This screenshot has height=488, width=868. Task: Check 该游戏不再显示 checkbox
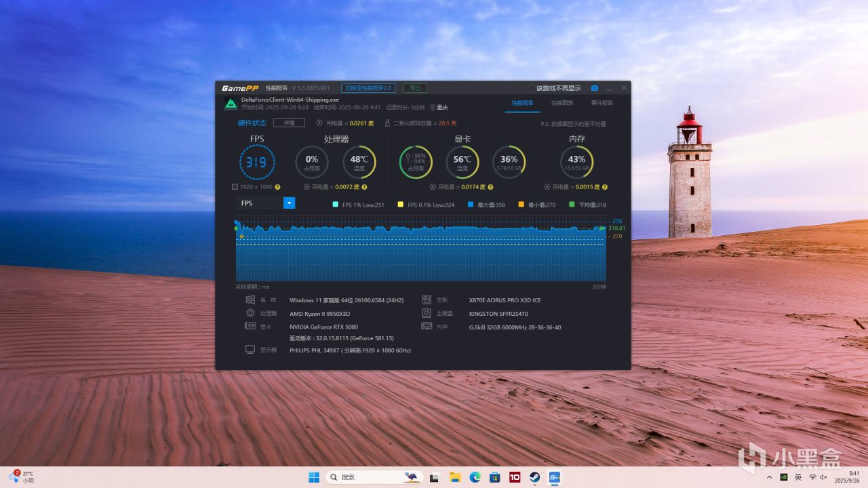pyautogui.click(x=531, y=88)
